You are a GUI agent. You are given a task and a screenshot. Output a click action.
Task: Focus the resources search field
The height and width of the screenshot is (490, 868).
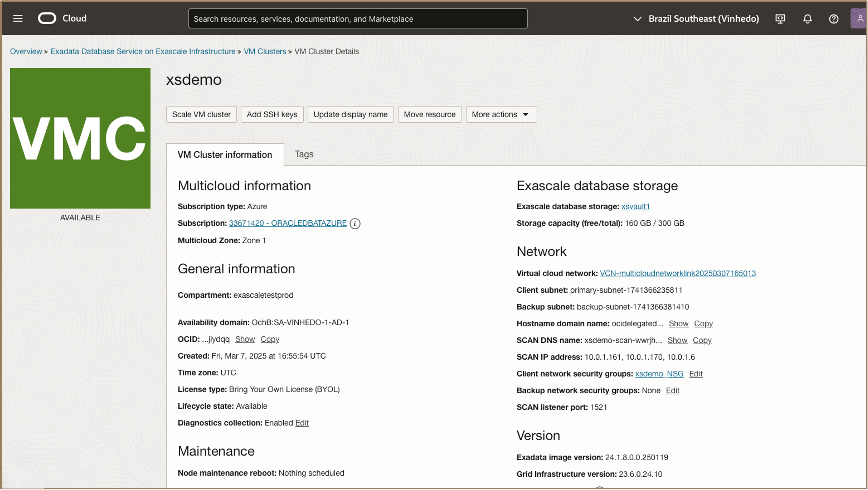point(358,19)
